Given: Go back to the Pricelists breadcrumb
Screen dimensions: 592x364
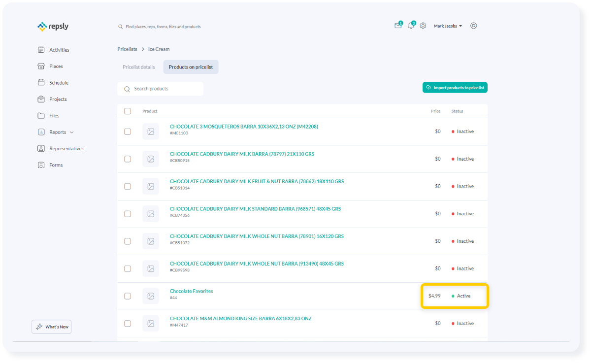Looking at the screenshot, I should (x=128, y=49).
